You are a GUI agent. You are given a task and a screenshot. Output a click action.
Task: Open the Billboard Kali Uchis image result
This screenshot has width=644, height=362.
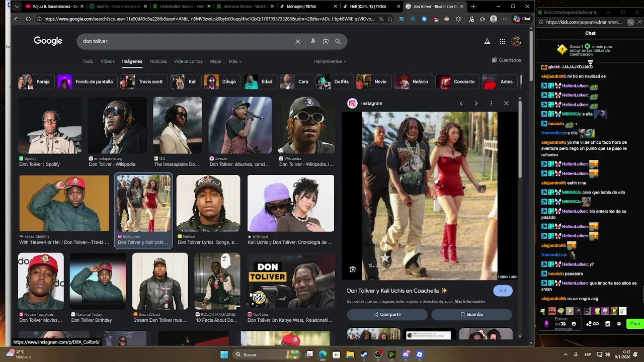coord(291,203)
